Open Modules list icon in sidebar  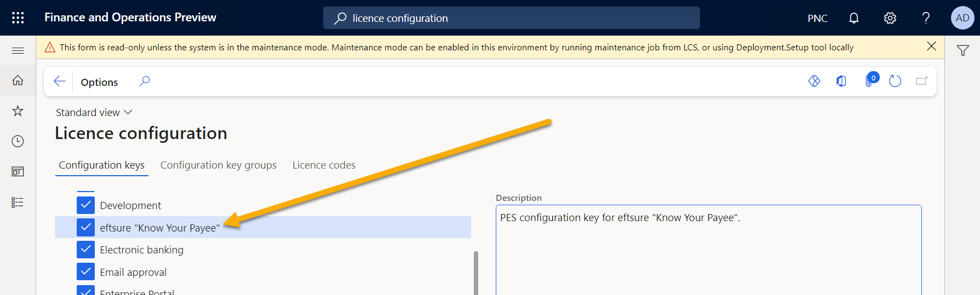pos(18,203)
